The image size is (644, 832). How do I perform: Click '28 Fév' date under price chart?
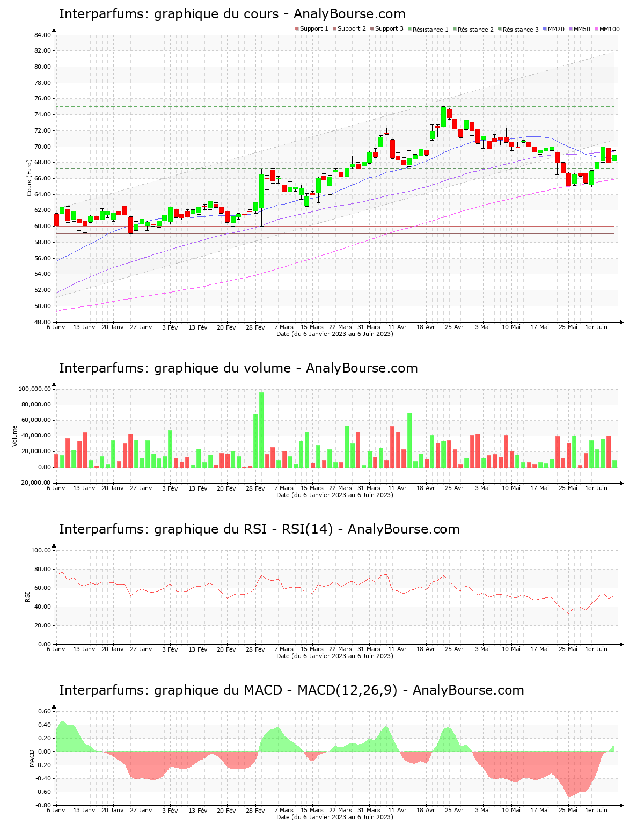coord(255,327)
